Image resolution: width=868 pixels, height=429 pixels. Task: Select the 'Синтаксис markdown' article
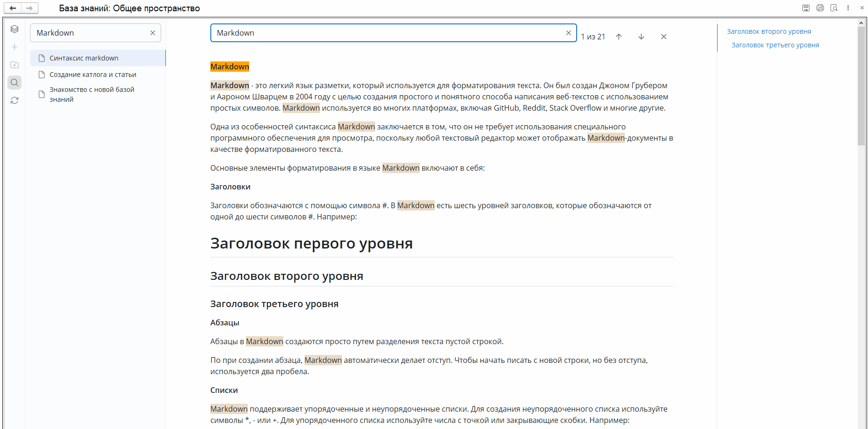[x=84, y=58]
